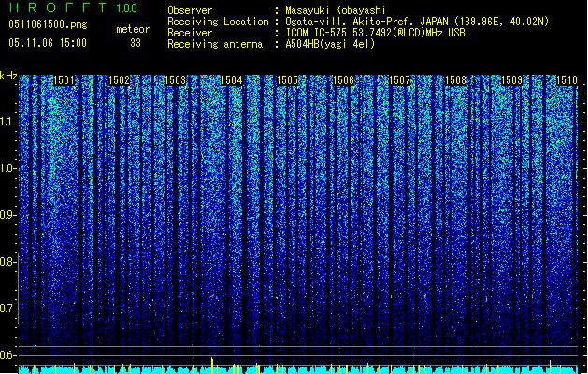Select the 1504 time marker label

pyautogui.click(x=232, y=80)
